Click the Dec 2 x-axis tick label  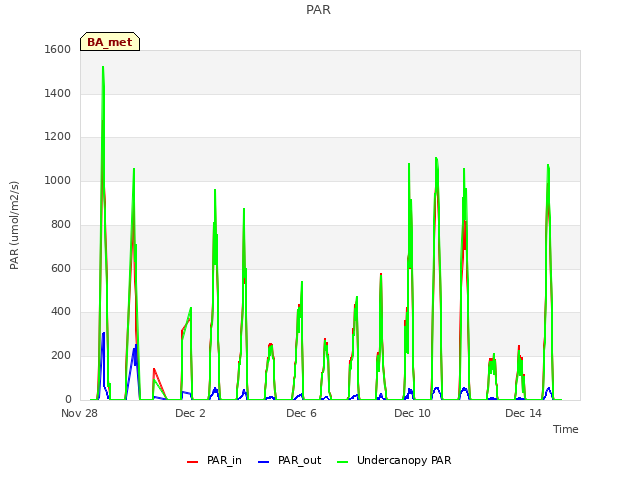[x=190, y=413]
